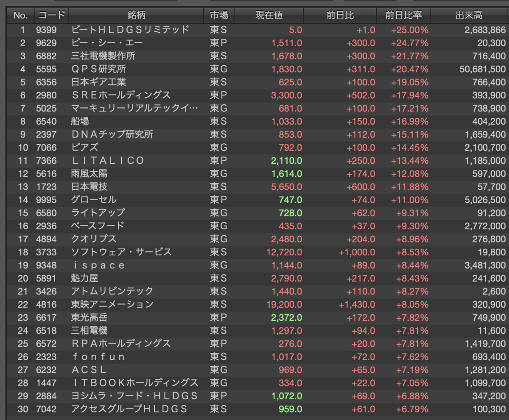Select stock name 日本ギア工業
Screen dimensions: 509x420
point(98,82)
